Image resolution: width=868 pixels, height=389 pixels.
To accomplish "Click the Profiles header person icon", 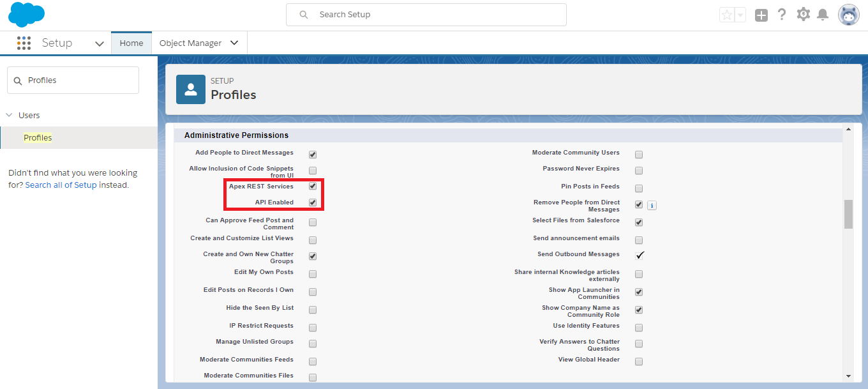I will 191,89.
